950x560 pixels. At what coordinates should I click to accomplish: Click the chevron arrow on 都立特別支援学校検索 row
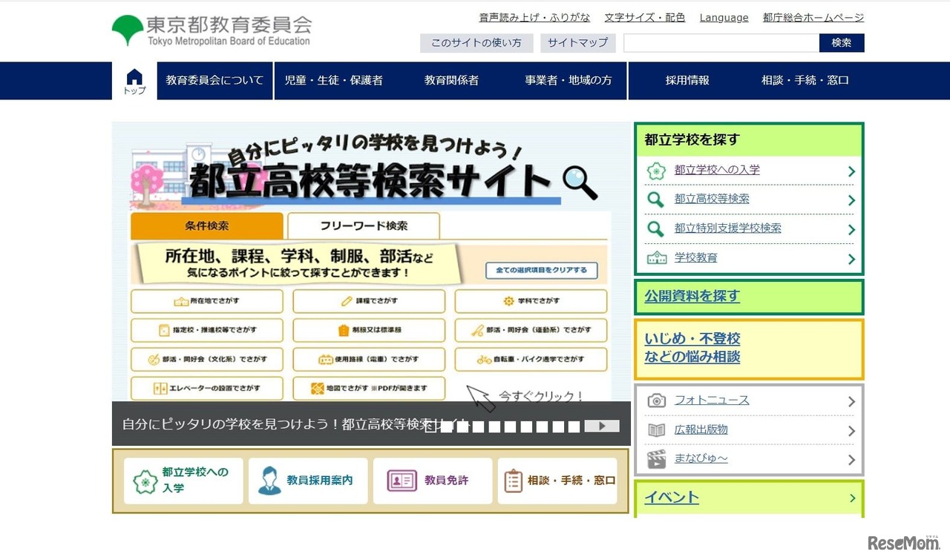(851, 230)
